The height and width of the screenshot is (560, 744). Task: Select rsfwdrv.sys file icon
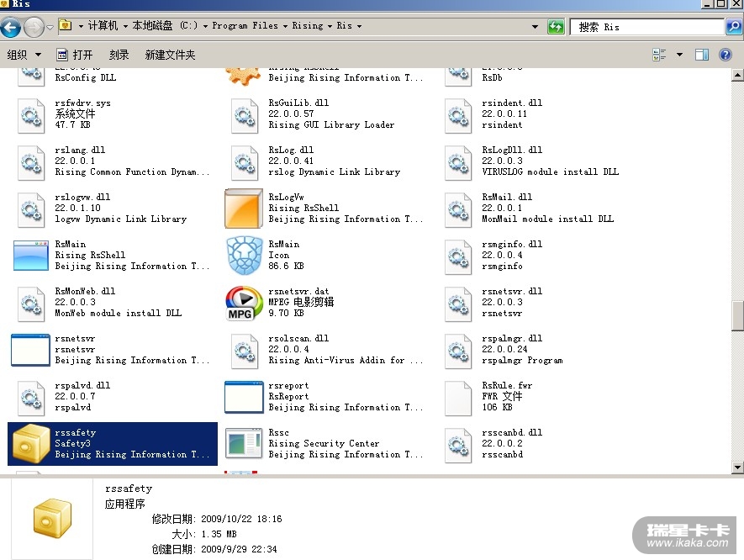coord(31,115)
